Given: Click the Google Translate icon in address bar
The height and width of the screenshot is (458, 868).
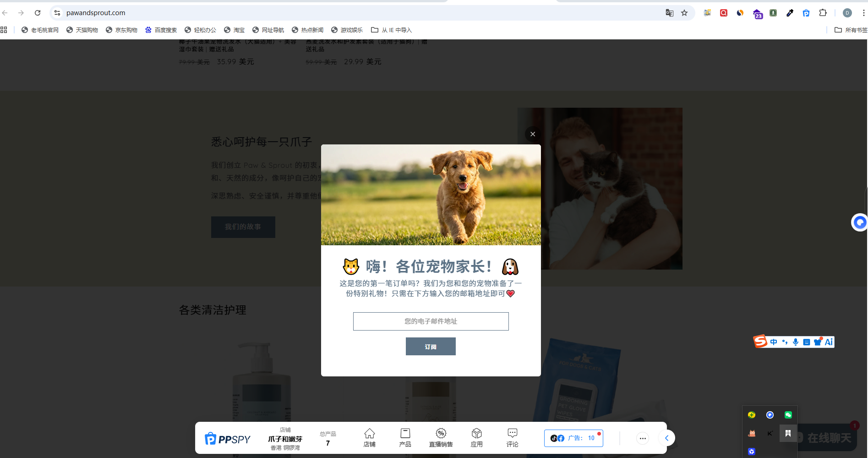Looking at the screenshot, I should coord(669,13).
